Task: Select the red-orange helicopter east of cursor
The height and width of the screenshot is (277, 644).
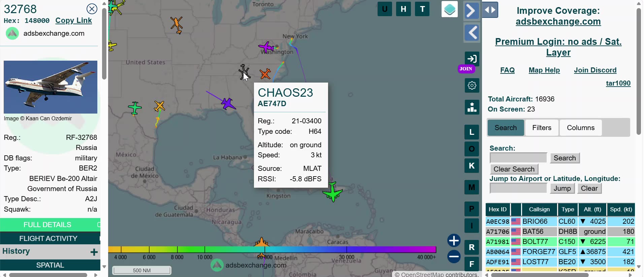Action: 265,74
